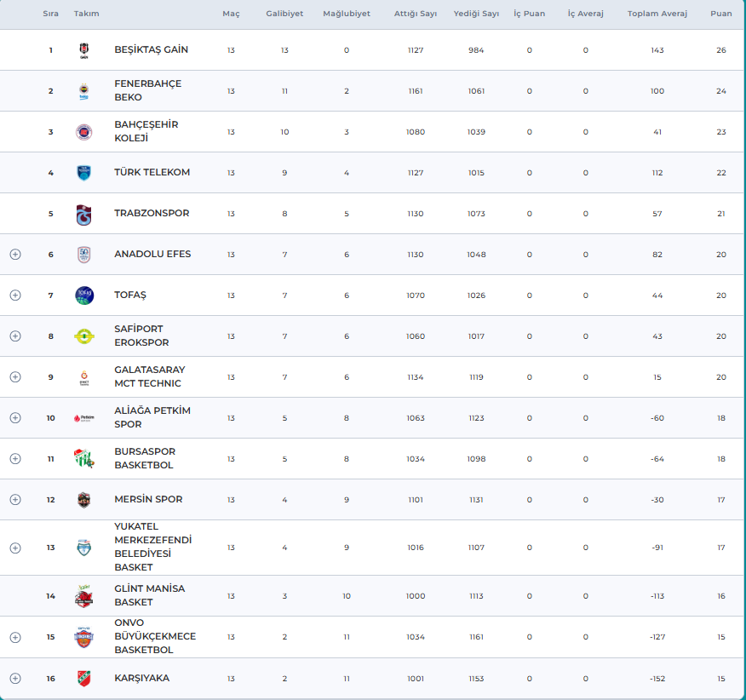Open the Aliağa Petkim Spor team link
Image resolution: width=746 pixels, height=700 pixels.
[x=152, y=417]
